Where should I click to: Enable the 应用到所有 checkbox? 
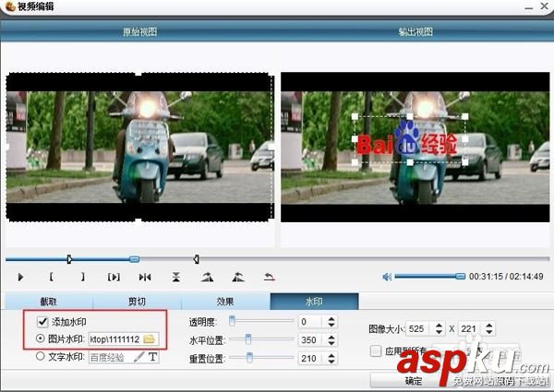pos(376,351)
